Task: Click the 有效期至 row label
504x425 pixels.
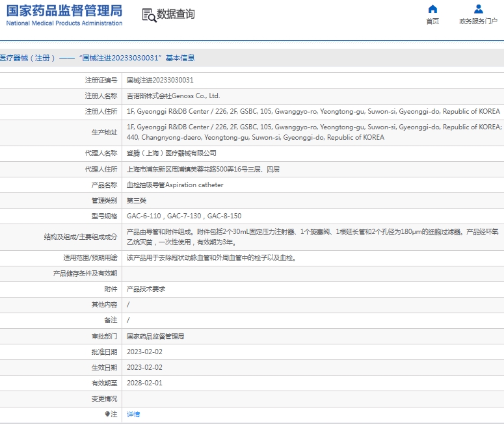Action: click(x=104, y=383)
